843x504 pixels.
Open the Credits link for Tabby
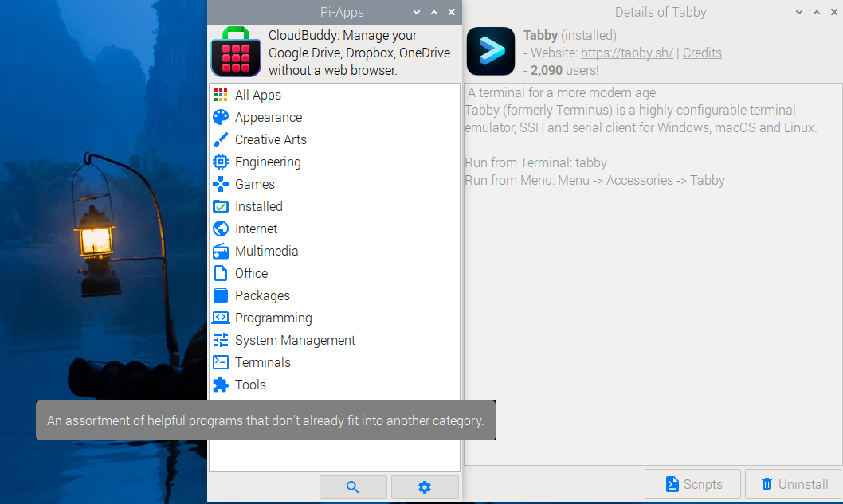point(702,53)
